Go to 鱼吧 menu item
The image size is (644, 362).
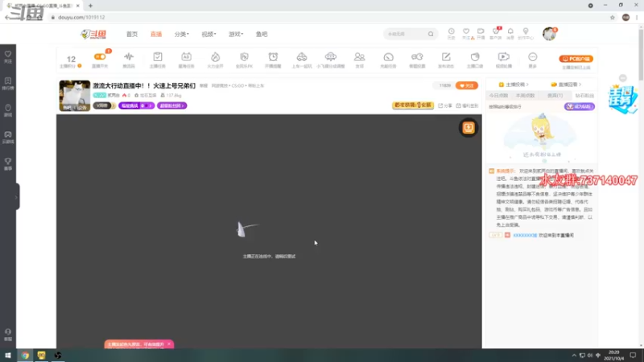coord(262,34)
